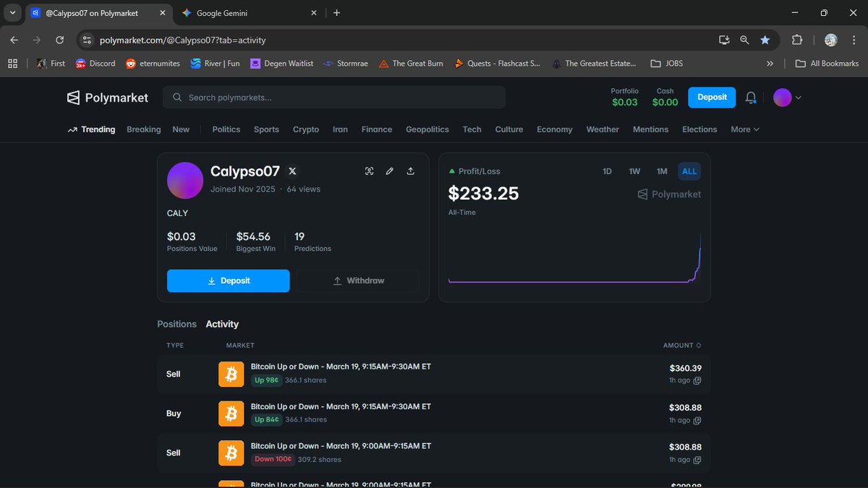
Task: Click install app icon in address bar
Action: click(x=724, y=40)
